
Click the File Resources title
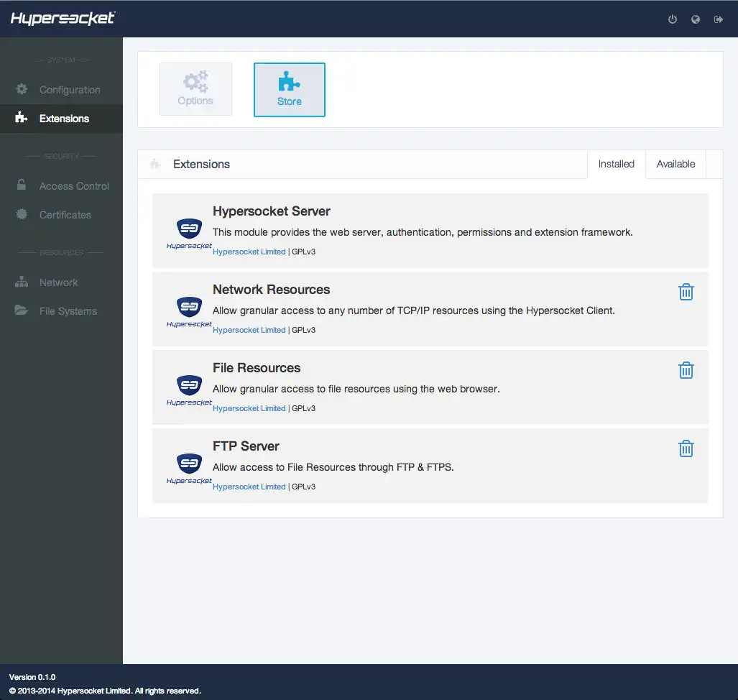point(257,368)
